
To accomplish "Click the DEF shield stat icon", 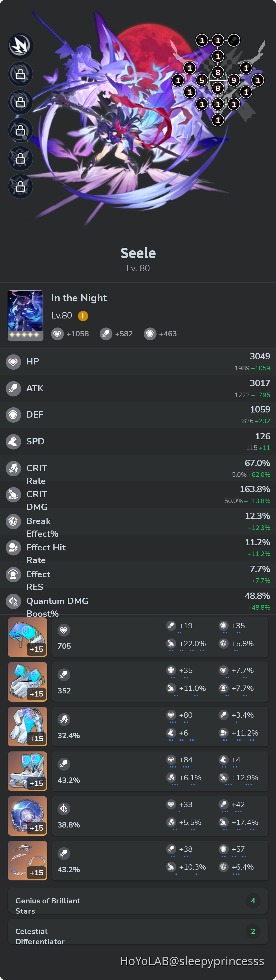I will pos(13,415).
